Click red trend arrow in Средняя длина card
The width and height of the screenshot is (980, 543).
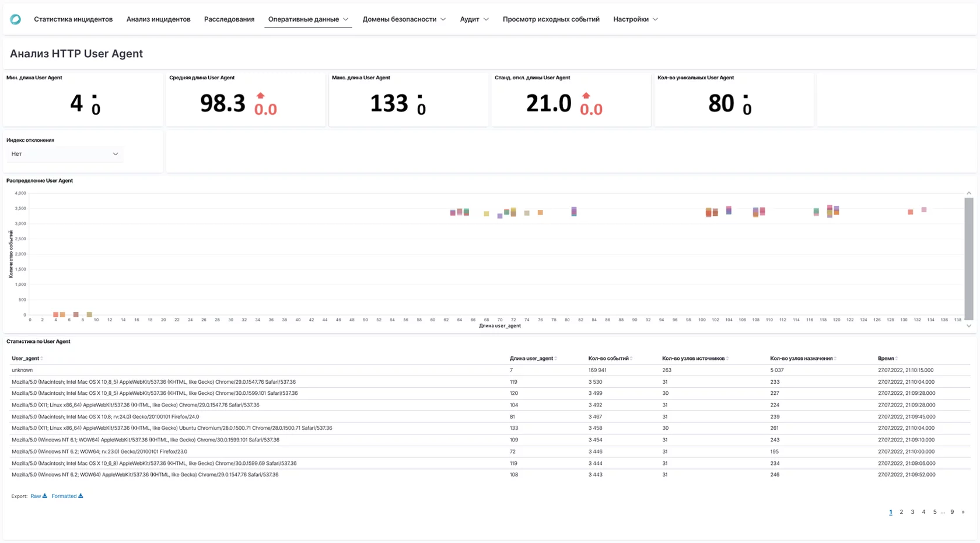click(261, 94)
